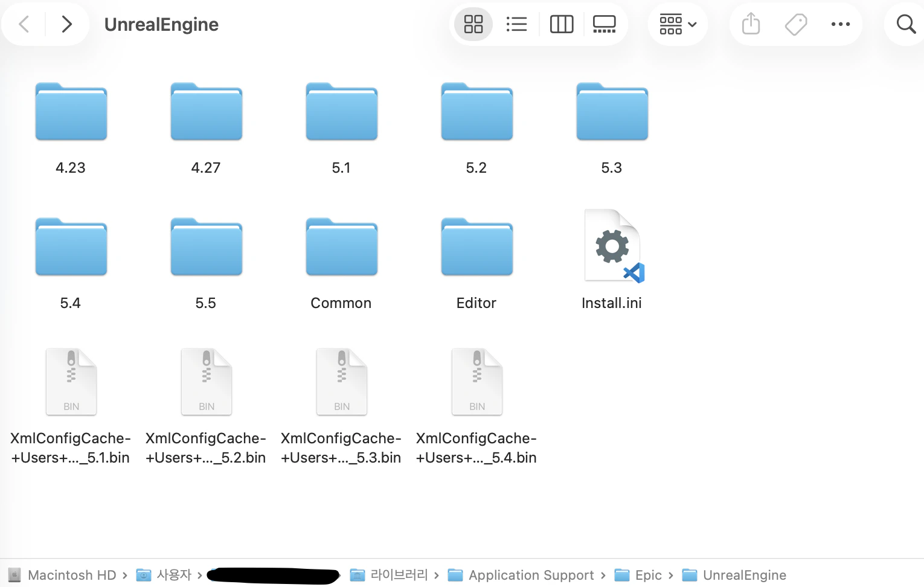Viewport: 924px width, 587px height.
Task: Switch to gallery view
Action: tap(605, 24)
